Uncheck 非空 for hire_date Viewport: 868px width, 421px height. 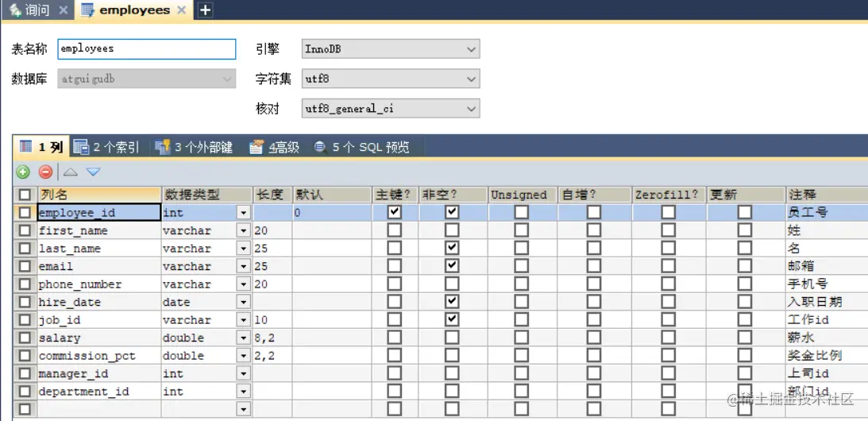pyautogui.click(x=453, y=302)
